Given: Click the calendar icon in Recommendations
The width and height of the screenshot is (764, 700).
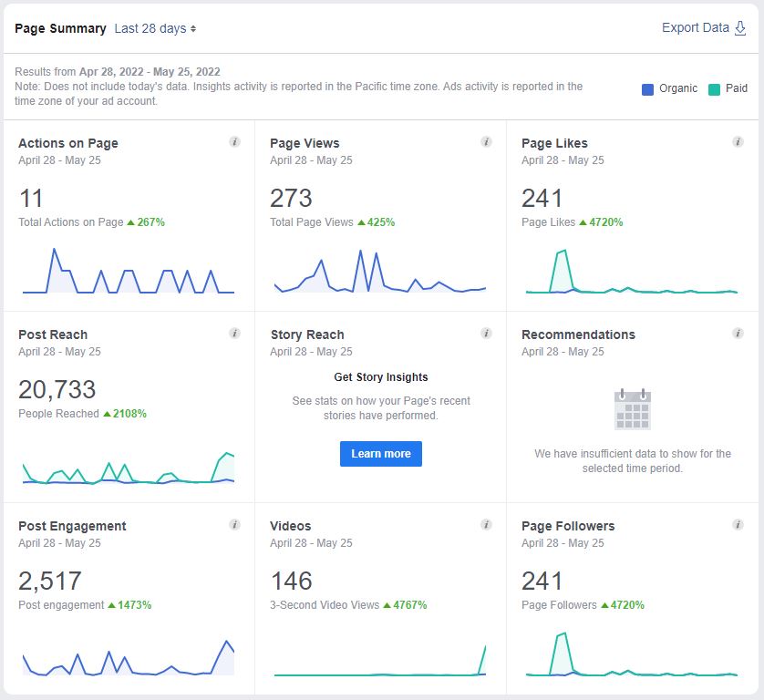Looking at the screenshot, I should click(x=633, y=409).
